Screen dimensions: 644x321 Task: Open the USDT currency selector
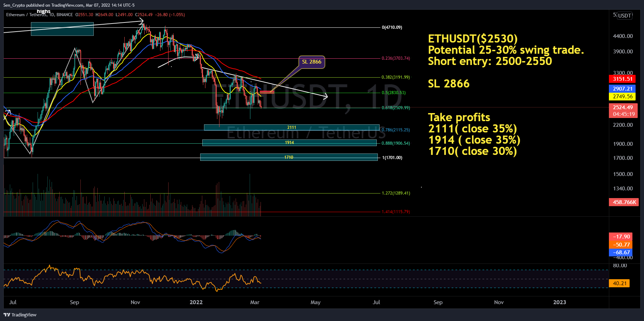(625, 15)
